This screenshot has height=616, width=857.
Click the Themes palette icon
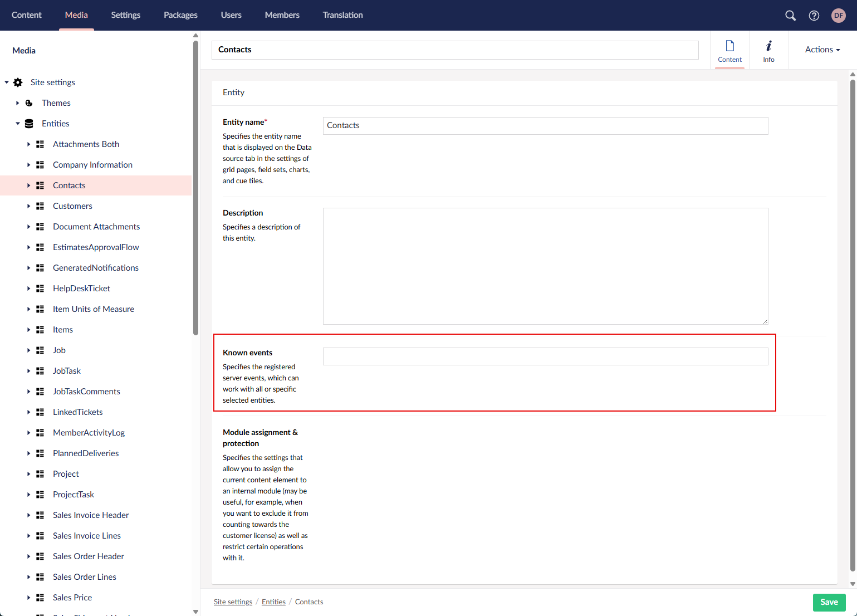point(29,103)
